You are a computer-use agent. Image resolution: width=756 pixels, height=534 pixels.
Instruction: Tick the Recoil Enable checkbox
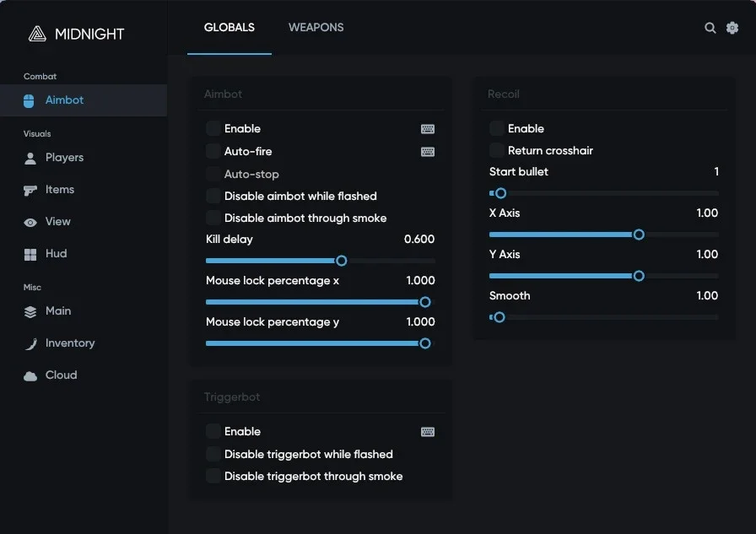coord(496,128)
